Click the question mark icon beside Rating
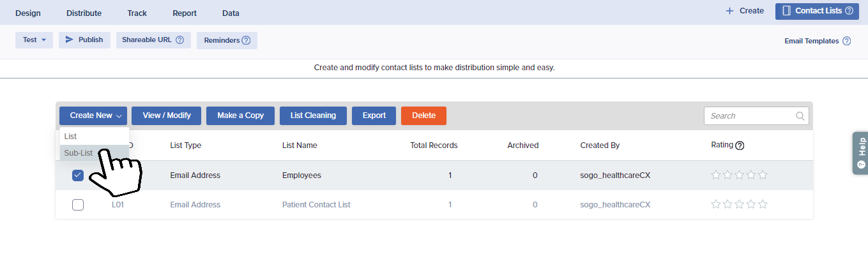The image size is (868, 268). click(740, 145)
